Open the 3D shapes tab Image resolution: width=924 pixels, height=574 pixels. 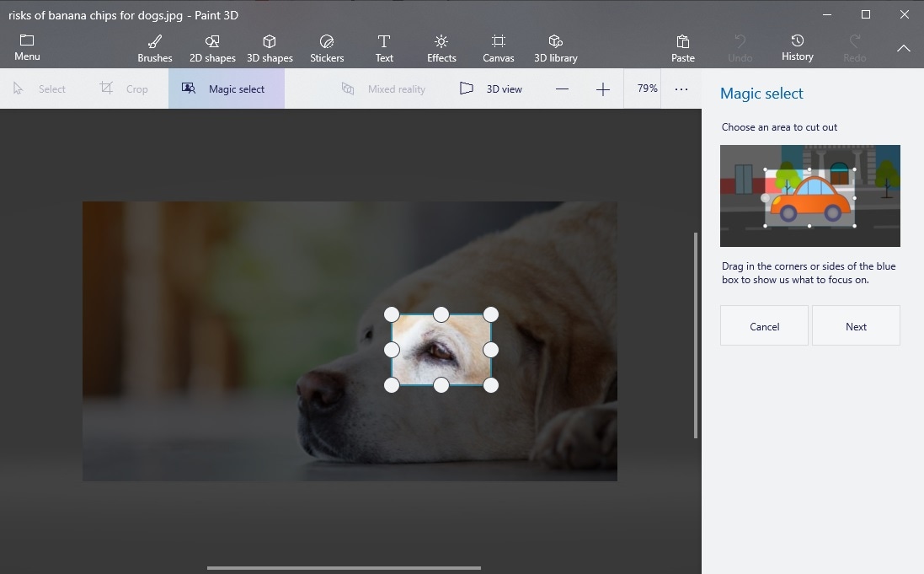[270, 48]
